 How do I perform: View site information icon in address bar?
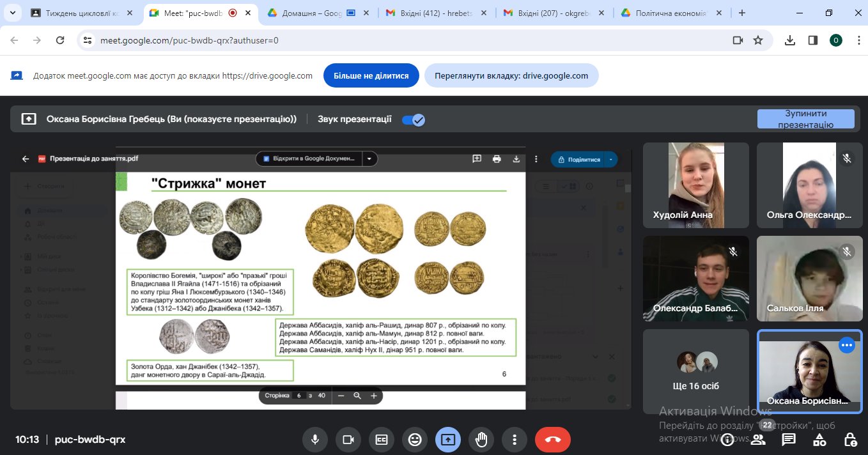click(88, 40)
